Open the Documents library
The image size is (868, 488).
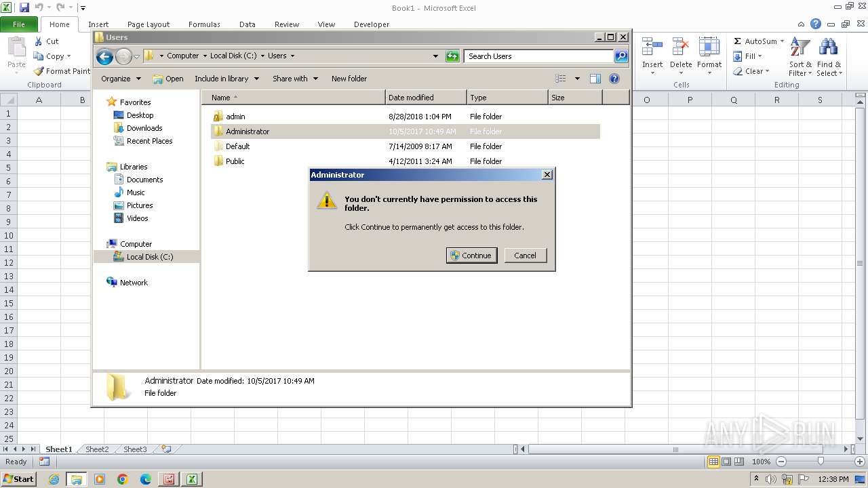[x=144, y=180]
